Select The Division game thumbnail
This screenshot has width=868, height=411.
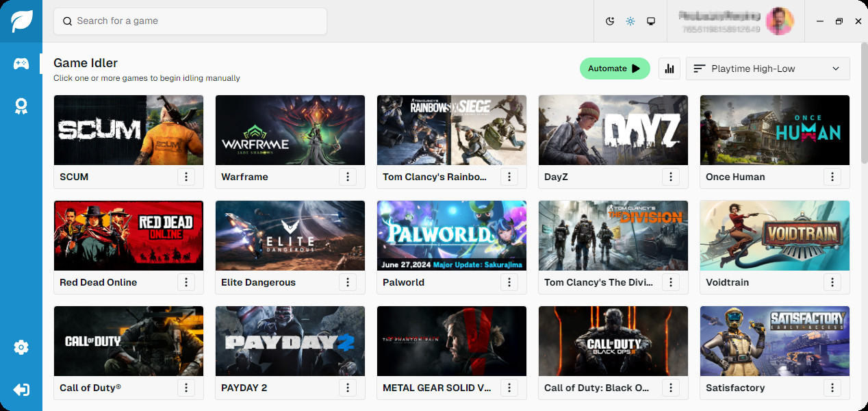pyautogui.click(x=613, y=236)
